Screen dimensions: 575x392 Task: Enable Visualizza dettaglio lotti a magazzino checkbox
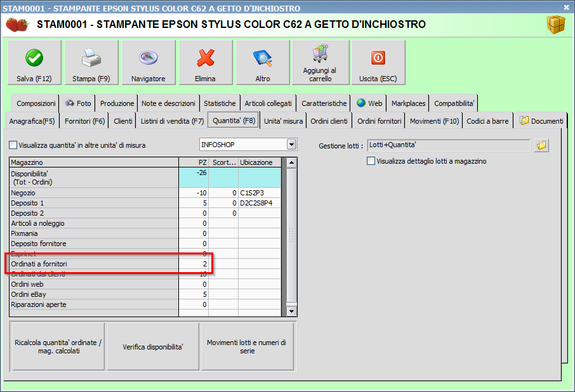coord(371,161)
